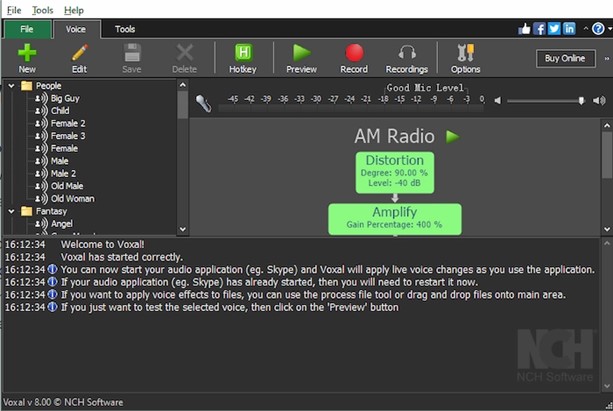The image size is (613, 411).
Task: Click log scroll up arrow
Action: [607, 243]
